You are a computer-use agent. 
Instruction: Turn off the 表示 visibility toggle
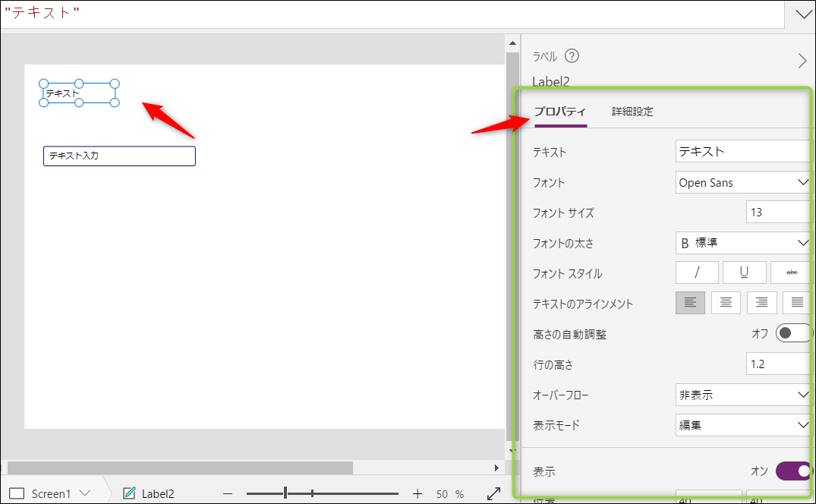[794, 471]
